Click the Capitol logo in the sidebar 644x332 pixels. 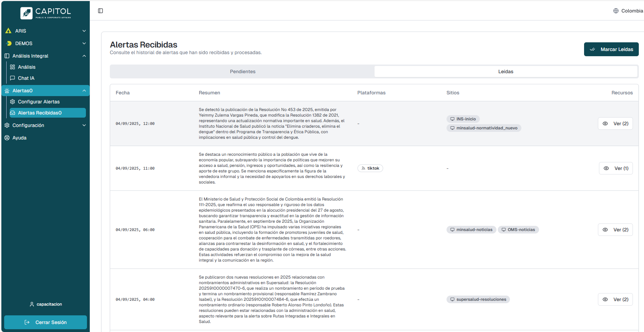(45, 13)
